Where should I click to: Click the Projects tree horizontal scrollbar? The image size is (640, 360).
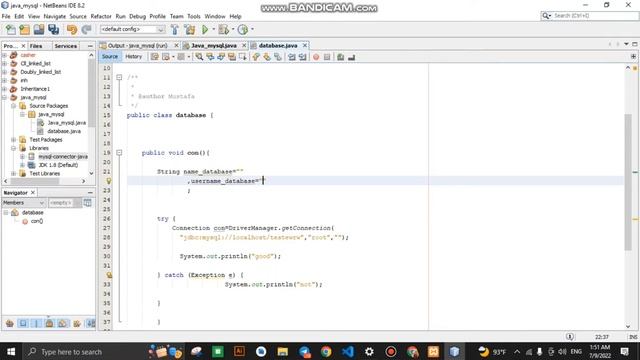pos(34,181)
